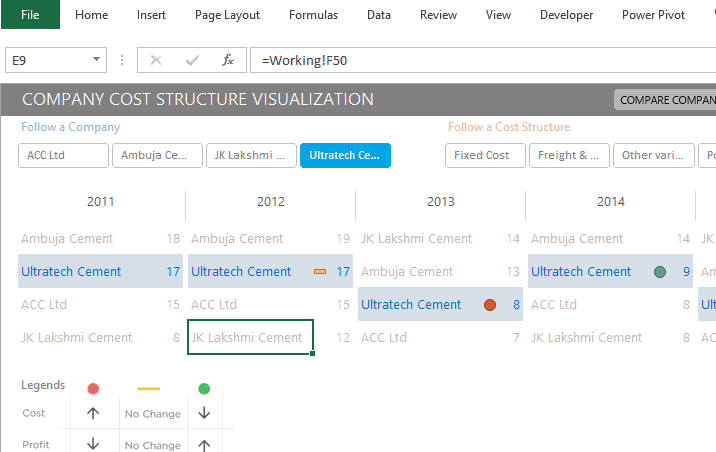Select the JK Lakshmi Cement cell in 2012
This screenshot has height=452, width=716.
(250, 337)
